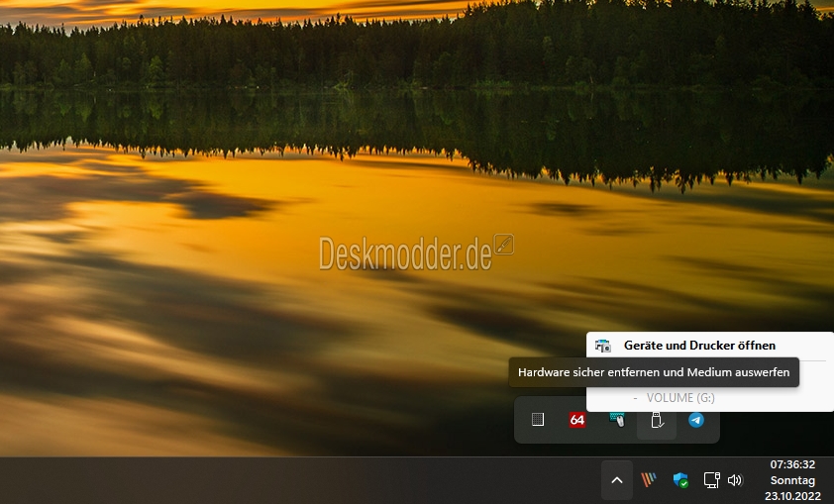Open the clock and date 23.10.2022 area
Viewport: 834px width, 504px height.
(792, 480)
